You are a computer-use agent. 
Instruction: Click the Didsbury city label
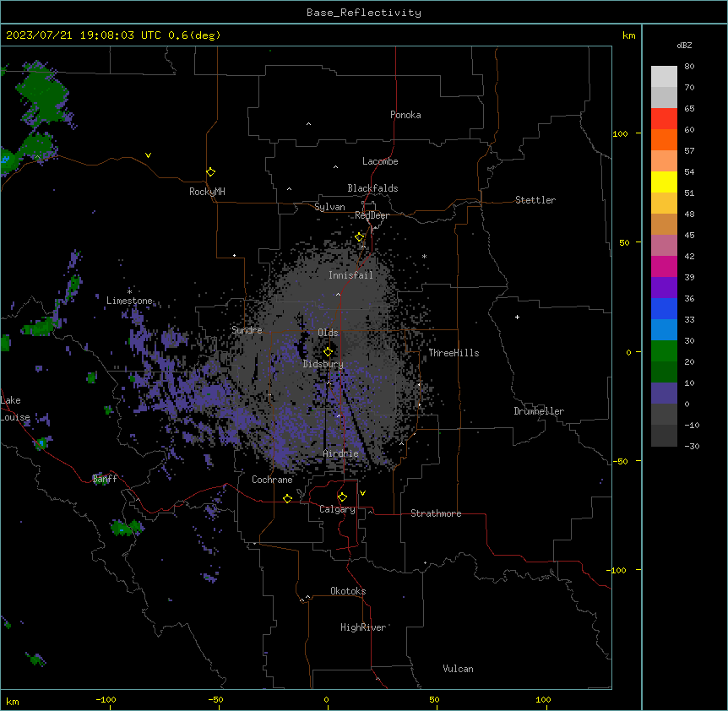(323, 364)
